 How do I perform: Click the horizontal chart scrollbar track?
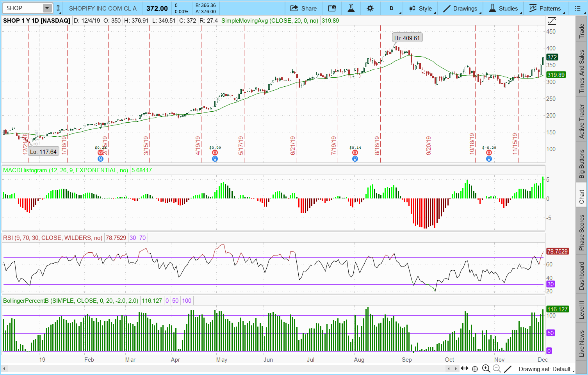pos(226,369)
